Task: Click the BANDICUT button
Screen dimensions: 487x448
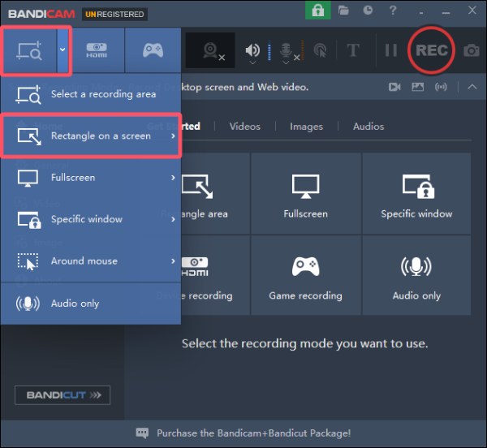Action: point(62,395)
